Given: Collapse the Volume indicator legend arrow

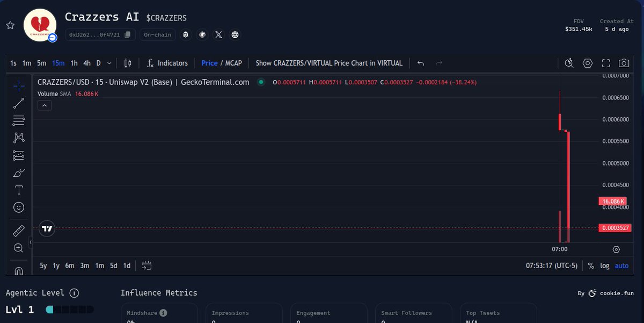Looking at the screenshot, I should click(x=45, y=105).
